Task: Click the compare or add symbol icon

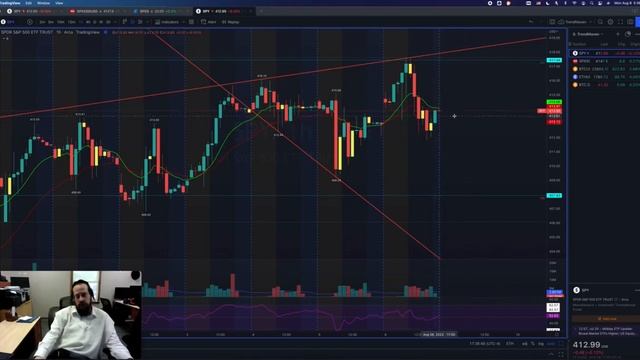Action: click(x=30, y=22)
